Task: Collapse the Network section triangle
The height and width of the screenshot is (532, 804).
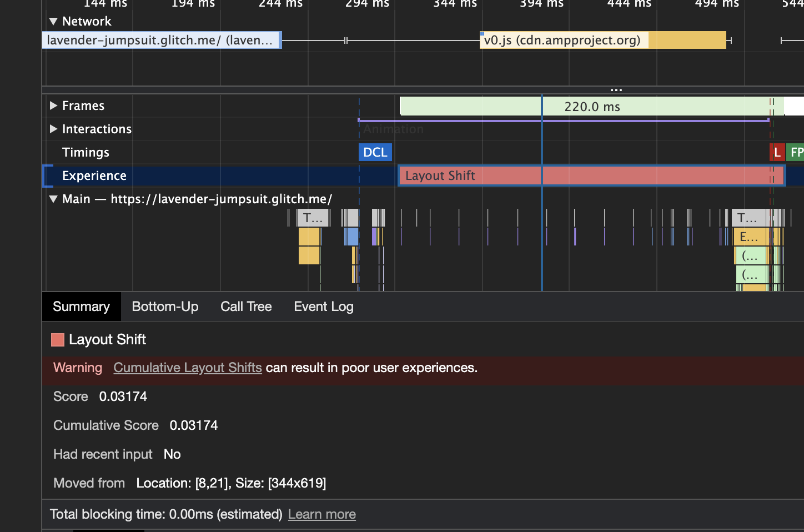Action: click(53, 22)
